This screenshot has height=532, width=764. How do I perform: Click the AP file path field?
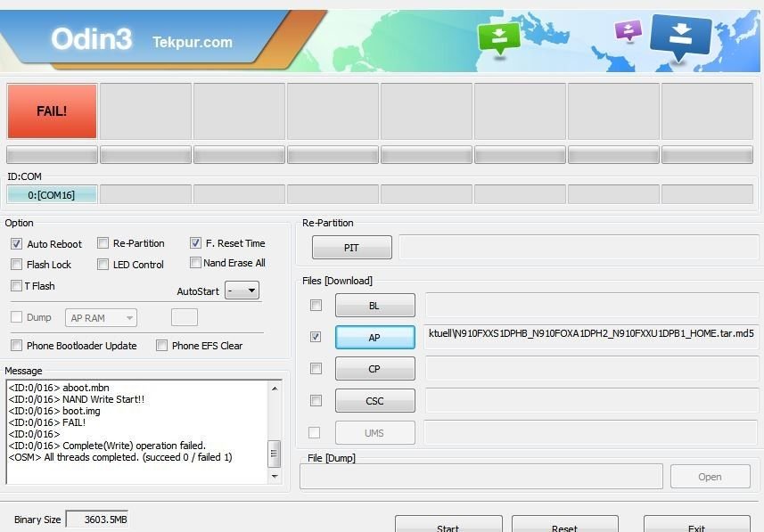tap(592, 337)
